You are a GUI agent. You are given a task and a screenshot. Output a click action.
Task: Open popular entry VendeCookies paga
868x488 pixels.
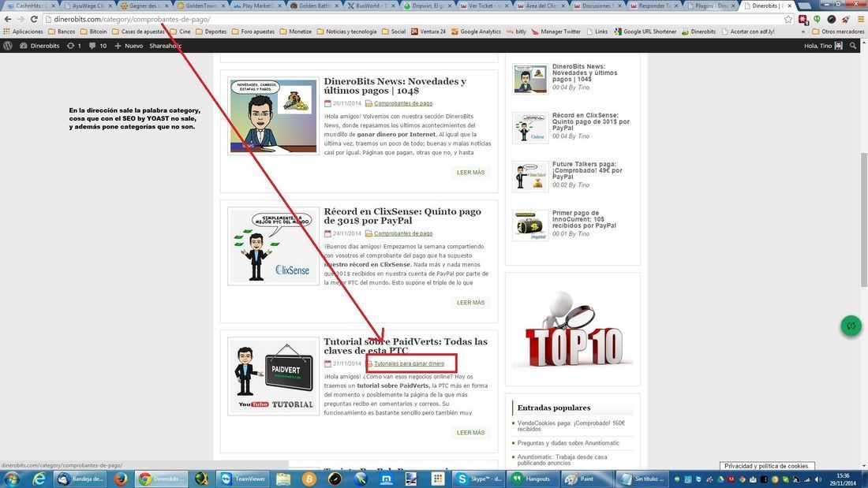[x=571, y=426]
